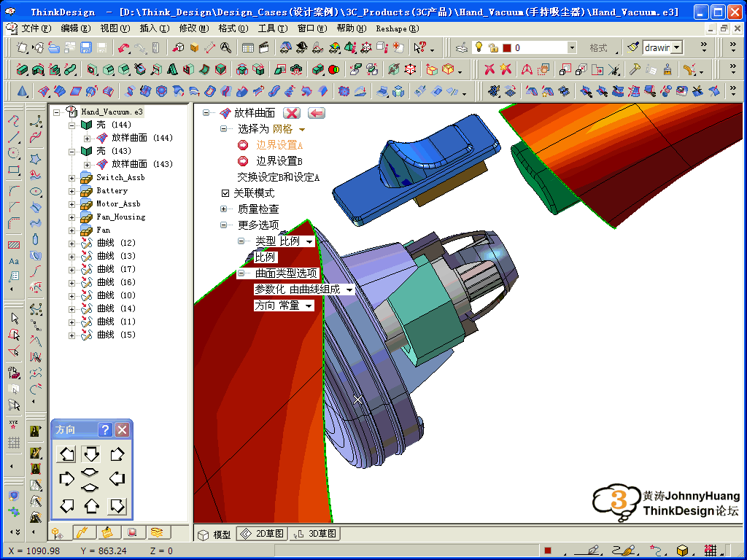Open the 参数化 由曲线组成 dropdown
This screenshot has width=747, height=560.
349,289
